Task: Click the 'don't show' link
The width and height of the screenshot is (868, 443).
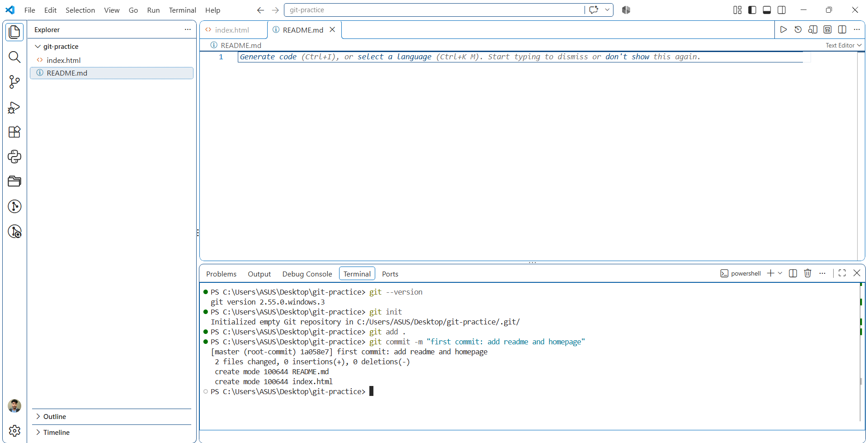Action: tap(627, 57)
